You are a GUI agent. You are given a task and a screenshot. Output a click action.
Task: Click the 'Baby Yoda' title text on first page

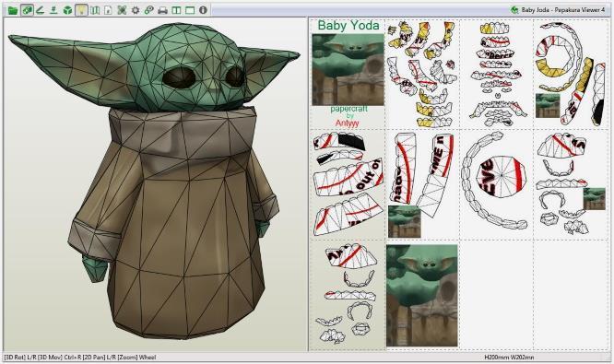coord(348,26)
